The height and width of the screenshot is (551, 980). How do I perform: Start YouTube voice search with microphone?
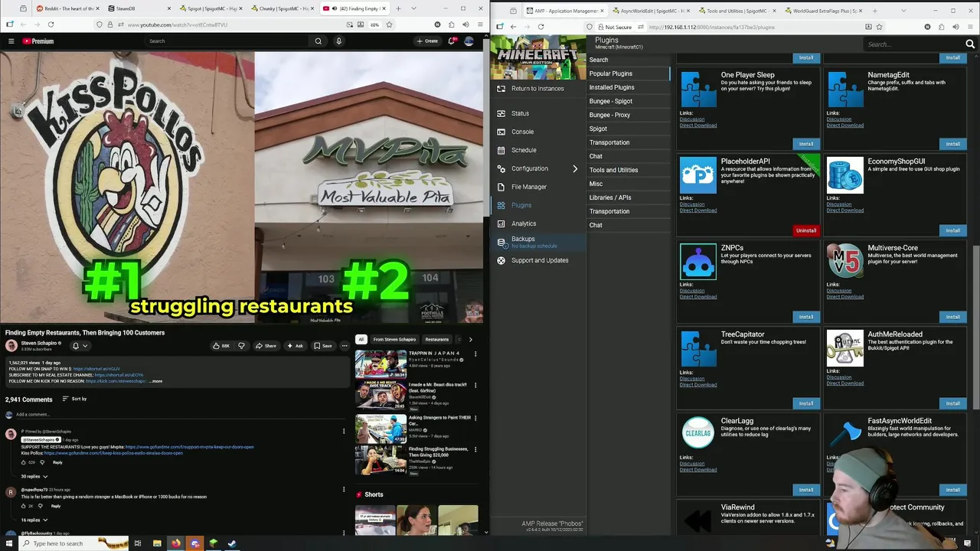[x=338, y=41]
